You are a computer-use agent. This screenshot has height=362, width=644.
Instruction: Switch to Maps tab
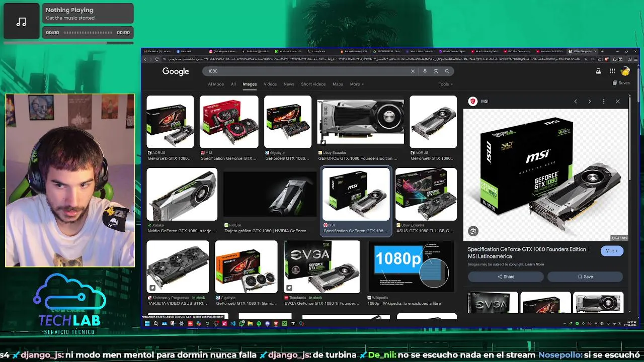pyautogui.click(x=338, y=84)
